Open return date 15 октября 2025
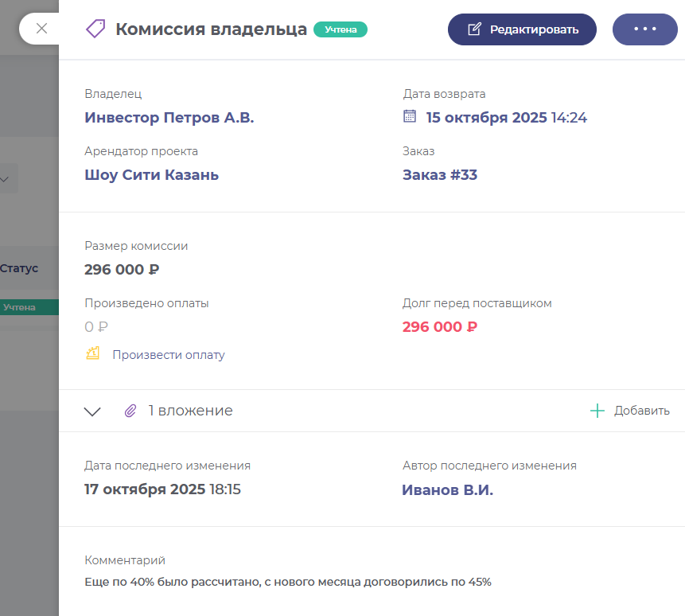The width and height of the screenshot is (685, 616). [x=486, y=118]
